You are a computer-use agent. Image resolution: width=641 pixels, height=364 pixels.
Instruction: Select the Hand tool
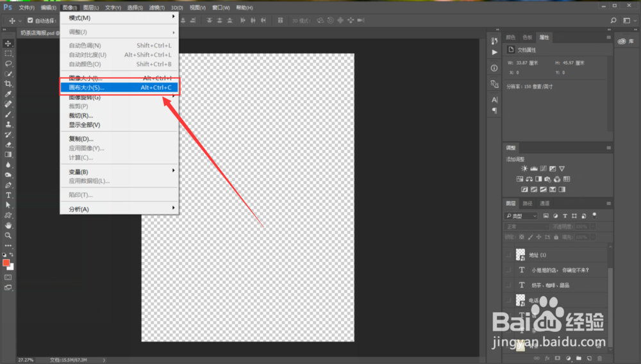click(x=8, y=226)
